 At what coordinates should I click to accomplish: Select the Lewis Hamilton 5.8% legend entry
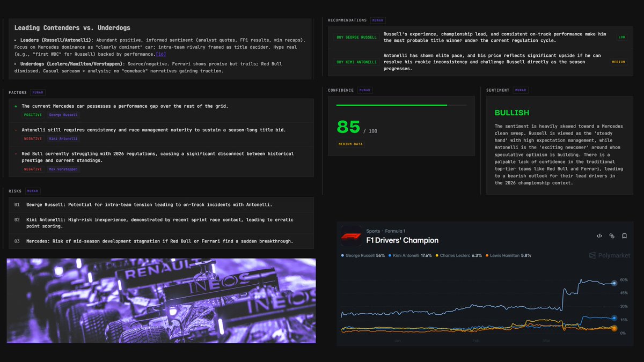[x=508, y=255]
